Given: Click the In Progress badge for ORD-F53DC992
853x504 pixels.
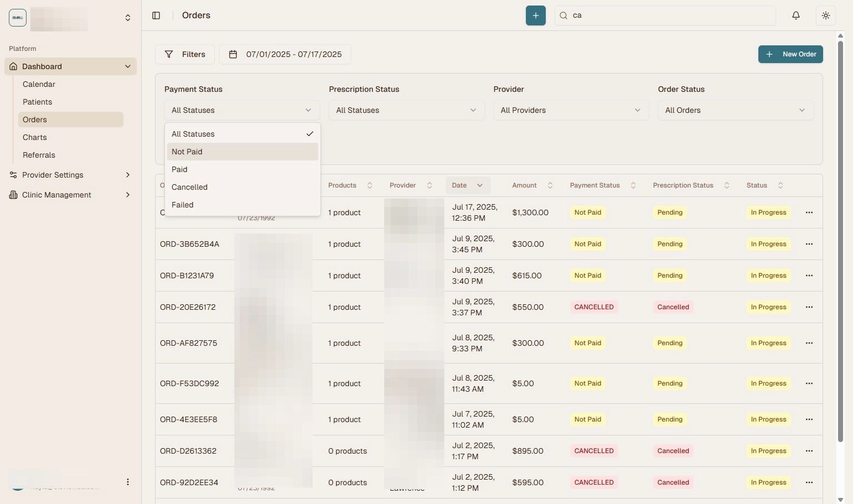Looking at the screenshot, I should [x=768, y=383].
